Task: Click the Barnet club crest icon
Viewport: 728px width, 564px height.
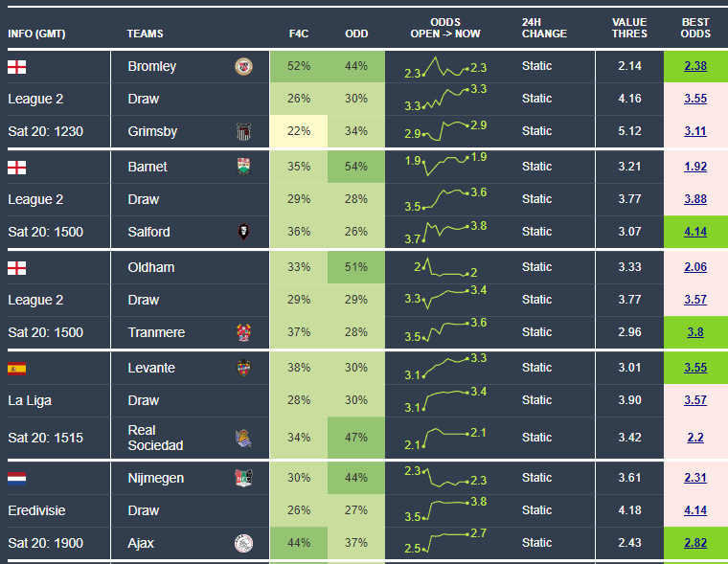Action: coord(243,167)
